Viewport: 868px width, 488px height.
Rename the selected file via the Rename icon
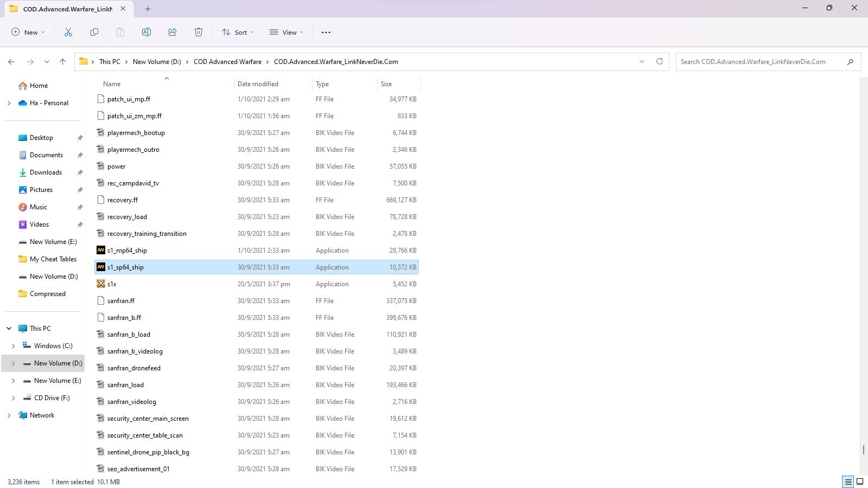pyautogui.click(x=146, y=32)
